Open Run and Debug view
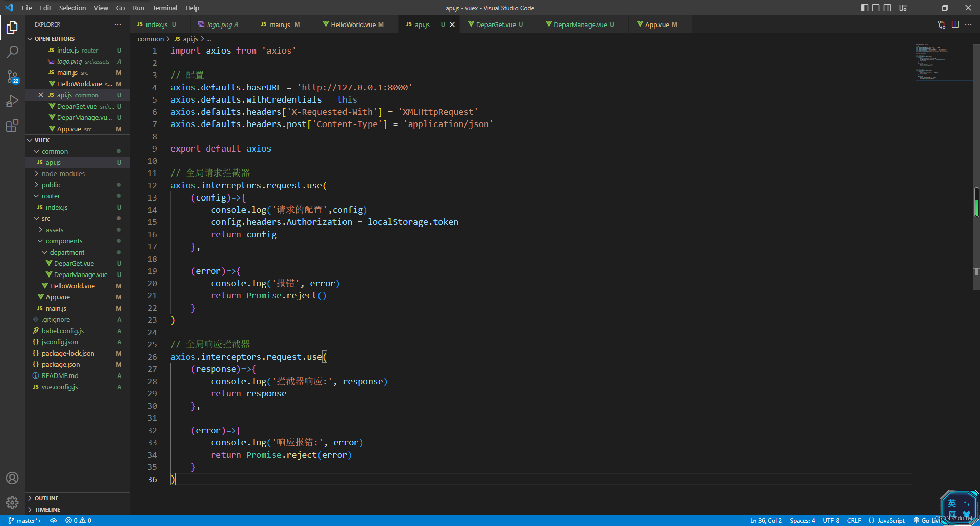980x526 pixels. [x=12, y=101]
